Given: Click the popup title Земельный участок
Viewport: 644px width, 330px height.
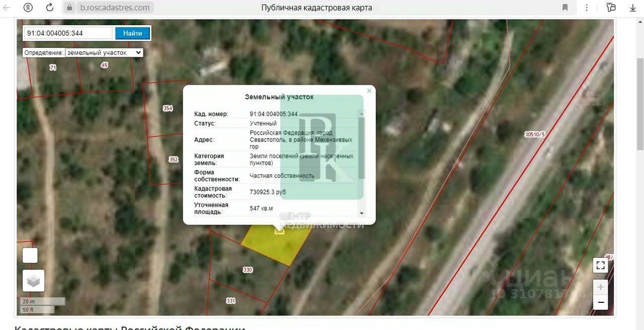Looking at the screenshot, I should (279, 97).
